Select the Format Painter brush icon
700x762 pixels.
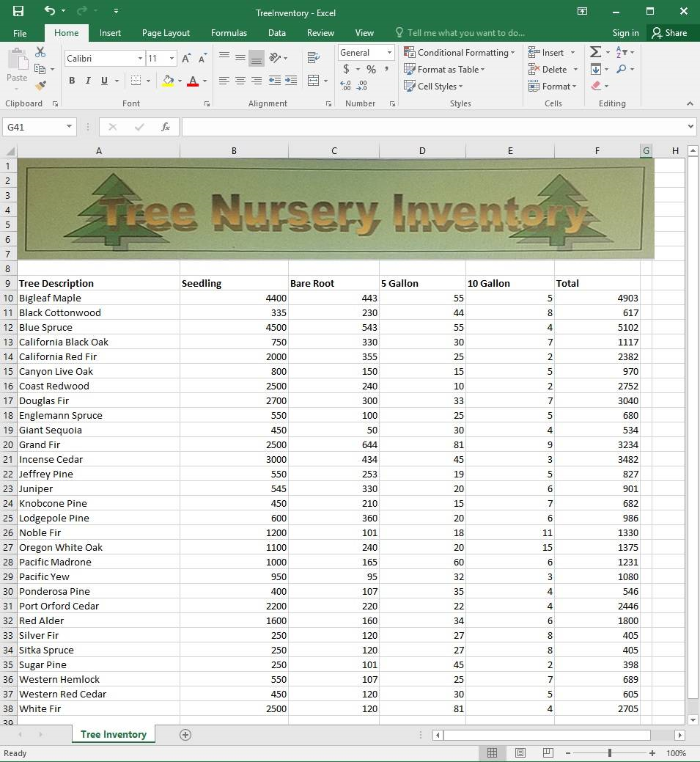coord(40,86)
